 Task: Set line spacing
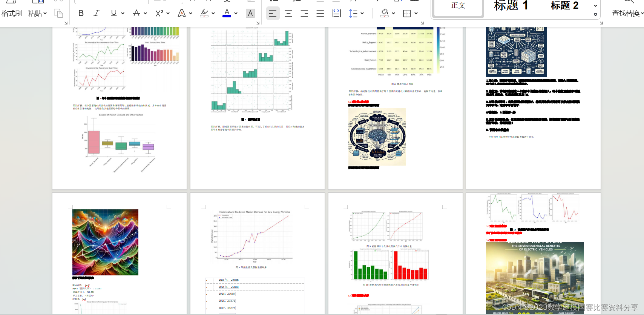point(353,13)
